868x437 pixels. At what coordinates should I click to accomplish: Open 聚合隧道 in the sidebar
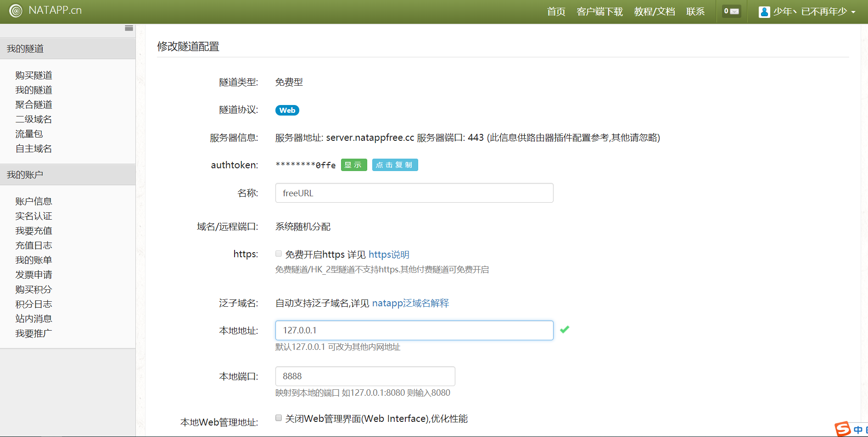[34, 105]
